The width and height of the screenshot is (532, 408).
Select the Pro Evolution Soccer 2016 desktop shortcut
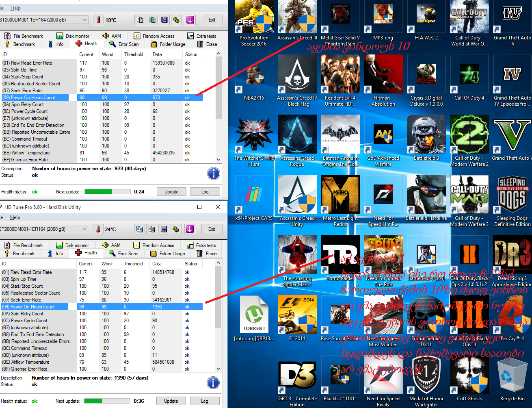click(254, 24)
